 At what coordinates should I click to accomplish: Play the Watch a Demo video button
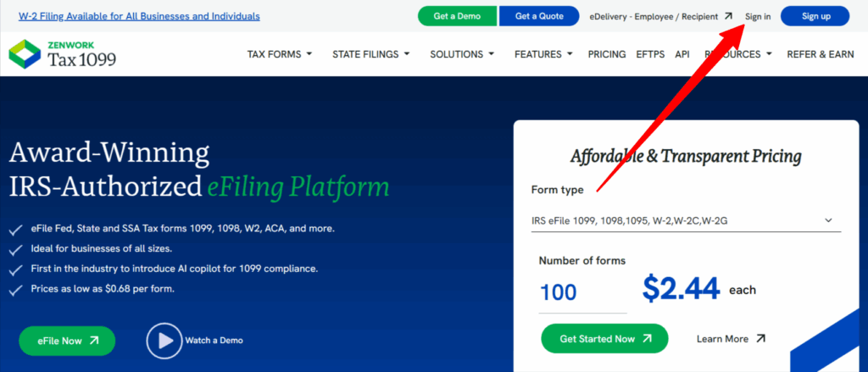coord(164,341)
